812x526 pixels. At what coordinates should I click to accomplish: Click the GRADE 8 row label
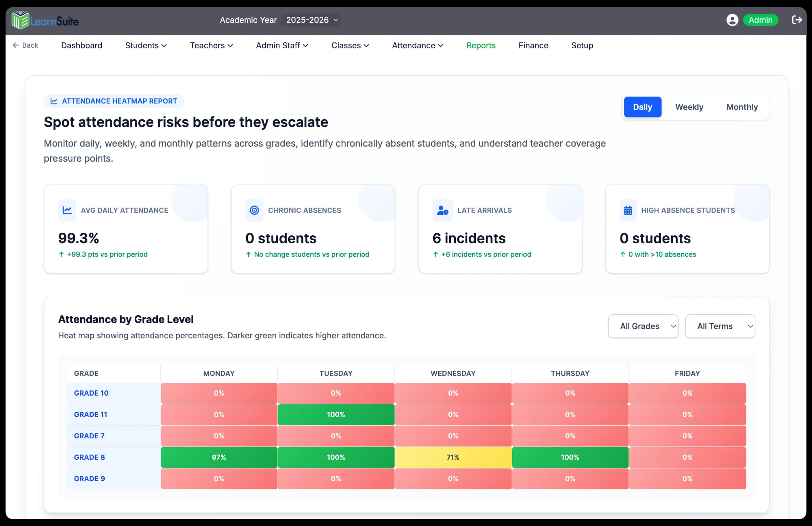(89, 457)
